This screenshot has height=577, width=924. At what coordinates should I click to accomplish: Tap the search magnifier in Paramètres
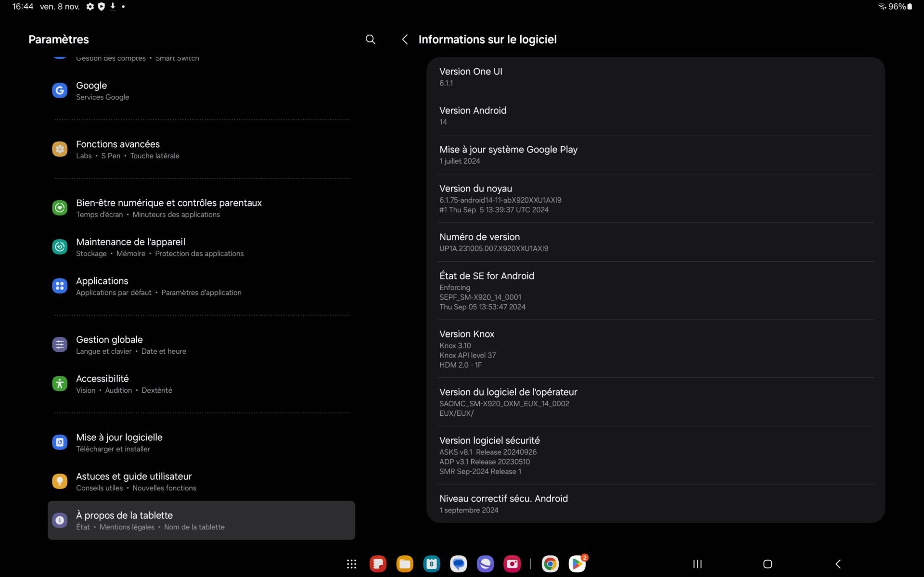370,39
